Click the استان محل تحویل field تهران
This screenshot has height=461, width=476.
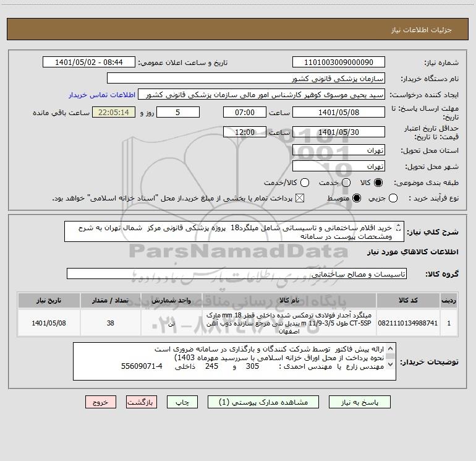pos(339,150)
